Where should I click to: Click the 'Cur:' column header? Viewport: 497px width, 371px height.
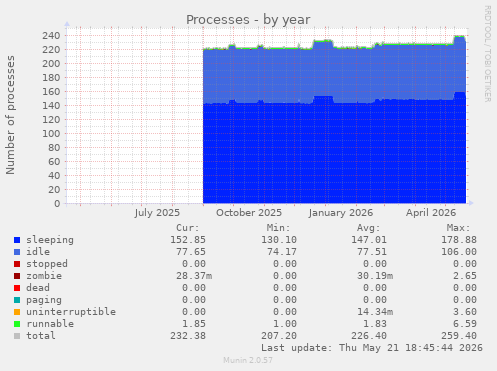188,228
